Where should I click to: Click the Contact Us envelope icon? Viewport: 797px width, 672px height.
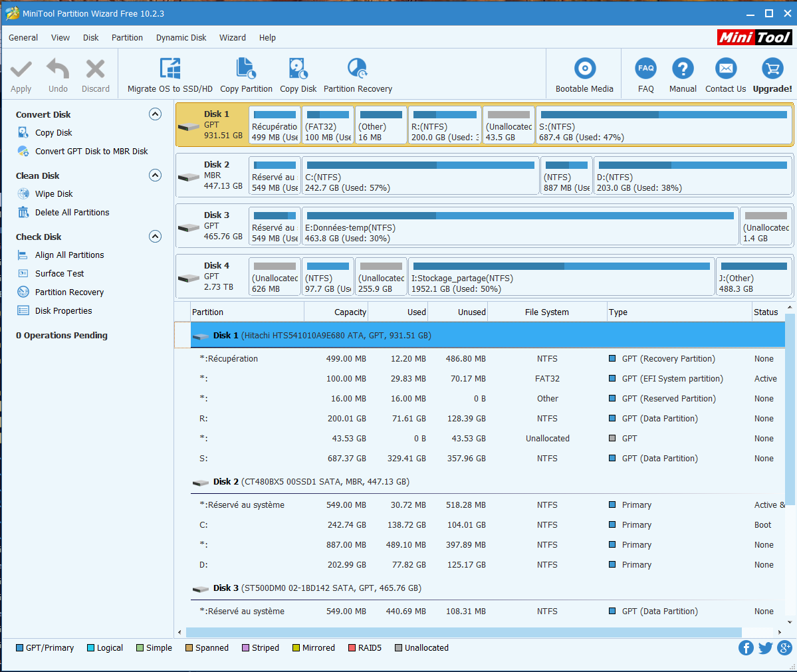[726, 68]
